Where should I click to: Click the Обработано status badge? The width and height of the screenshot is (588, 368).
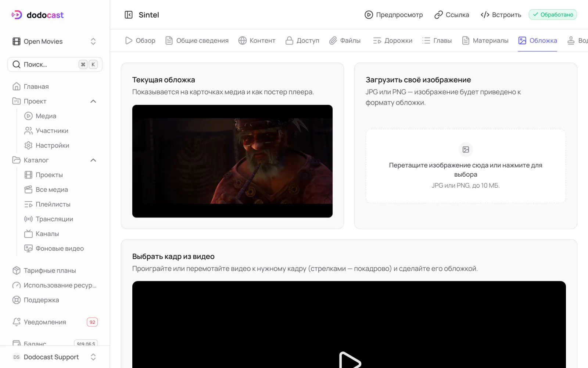[553, 15]
